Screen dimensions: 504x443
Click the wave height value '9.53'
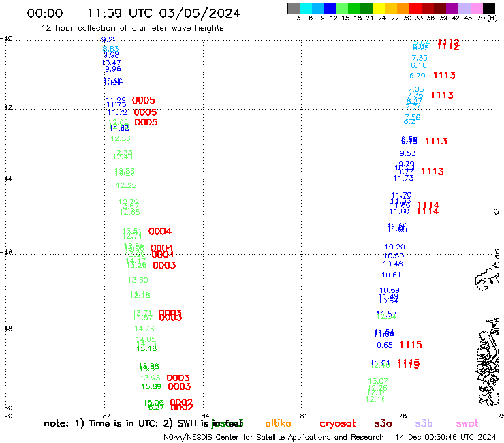408,153
